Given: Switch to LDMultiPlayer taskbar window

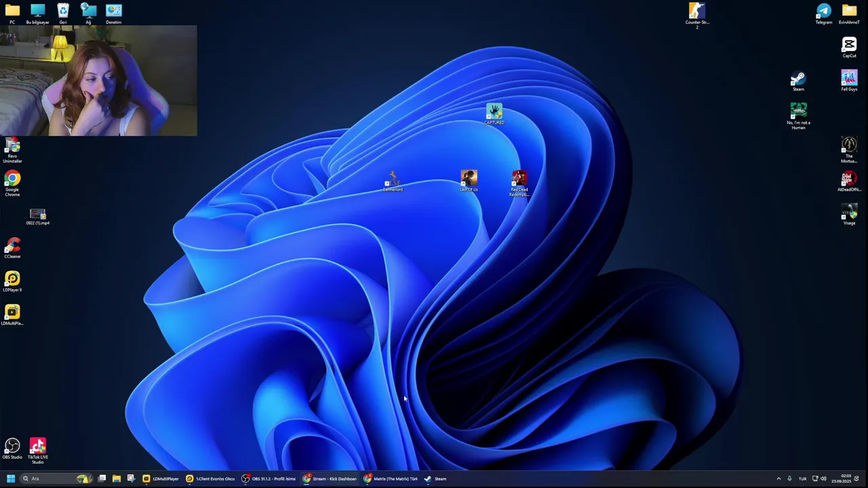Looking at the screenshot, I should [x=161, y=479].
